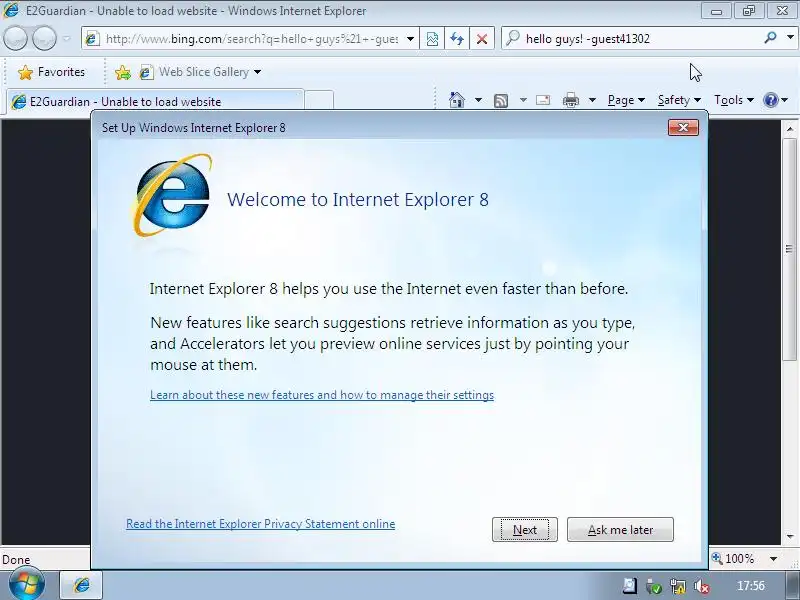The width and height of the screenshot is (800, 600).
Task: Expand the Print dropdown arrow
Action: tap(592, 100)
